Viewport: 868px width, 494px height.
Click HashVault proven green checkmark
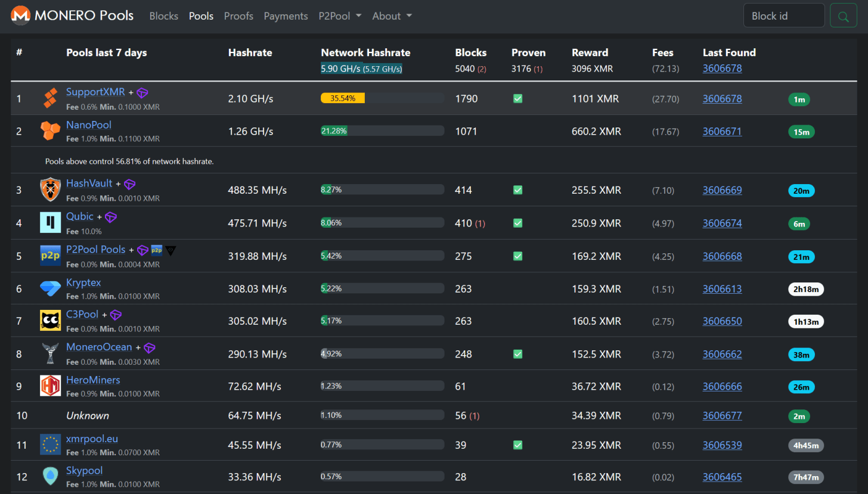pyautogui.click(x=517, y=190)
